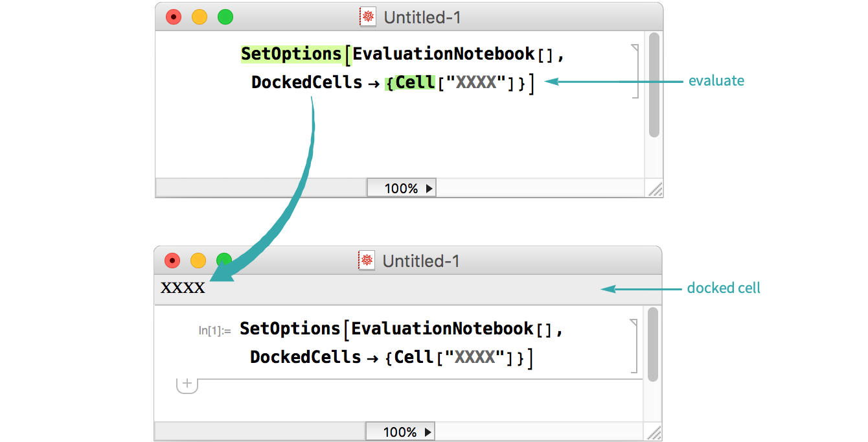Click the green-highlighted SetOptions text
Viewport: 868px width, 442px height.
tap(291, 54)
